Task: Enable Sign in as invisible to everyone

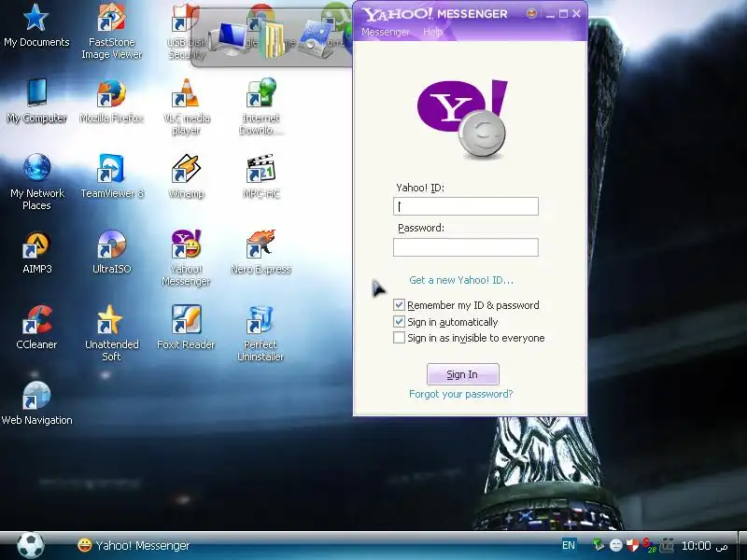Action: [x=399, y=338]
